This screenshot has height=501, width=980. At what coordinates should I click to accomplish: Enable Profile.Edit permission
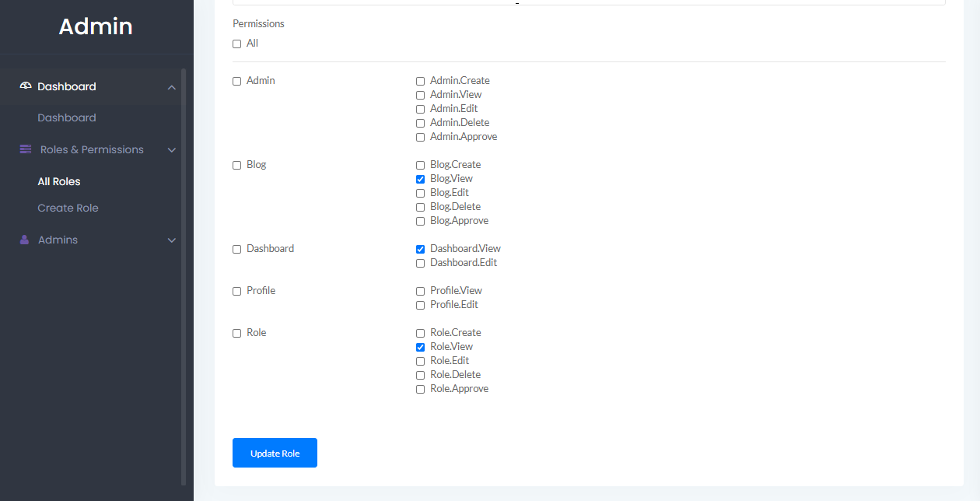click(421, 306)
